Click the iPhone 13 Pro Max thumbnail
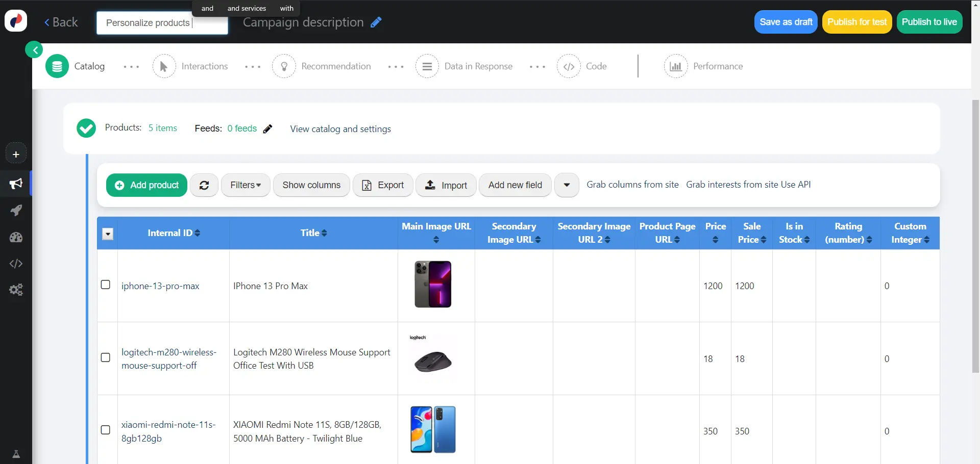Screen dimensions: 980x464 [433, 284]
